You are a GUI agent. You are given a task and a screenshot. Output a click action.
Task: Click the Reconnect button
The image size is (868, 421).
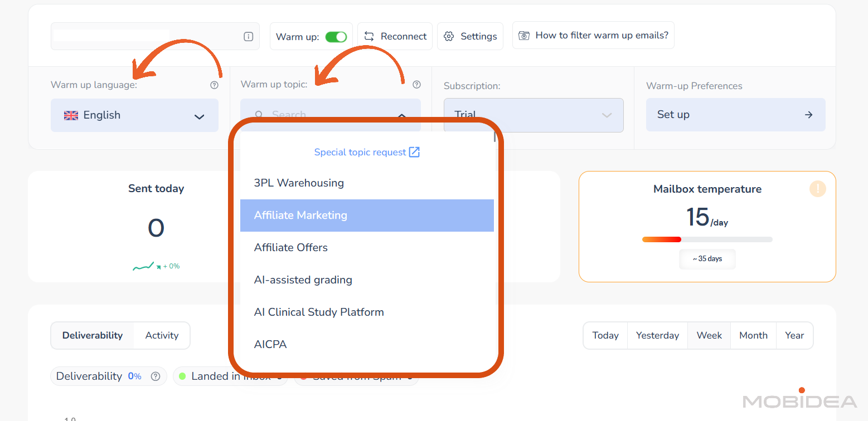pos(395,36)
